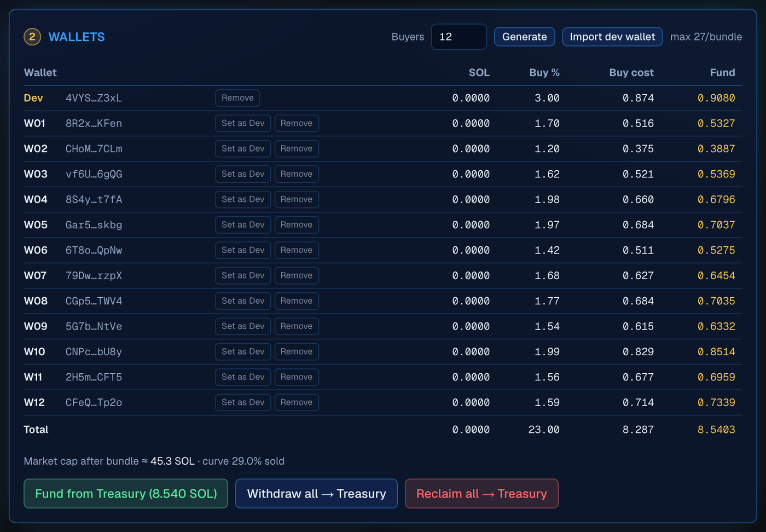Set W08 as Dev

243,301
